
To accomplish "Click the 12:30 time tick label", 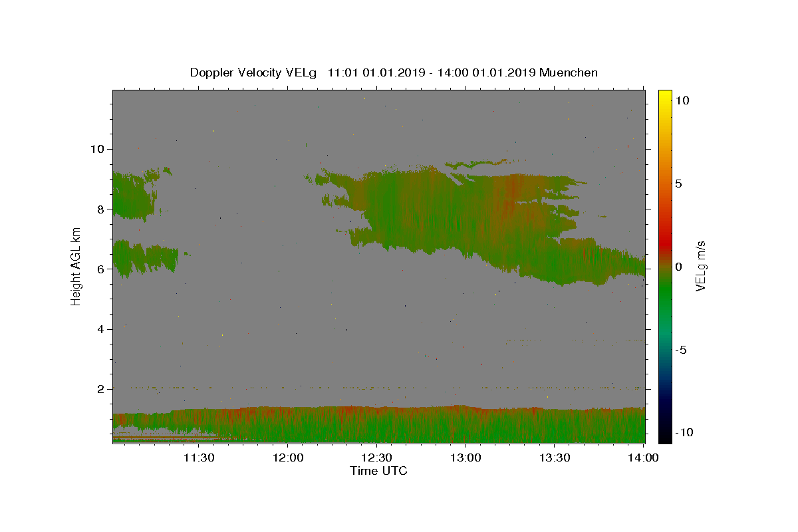I will click(x=377, y=458).
